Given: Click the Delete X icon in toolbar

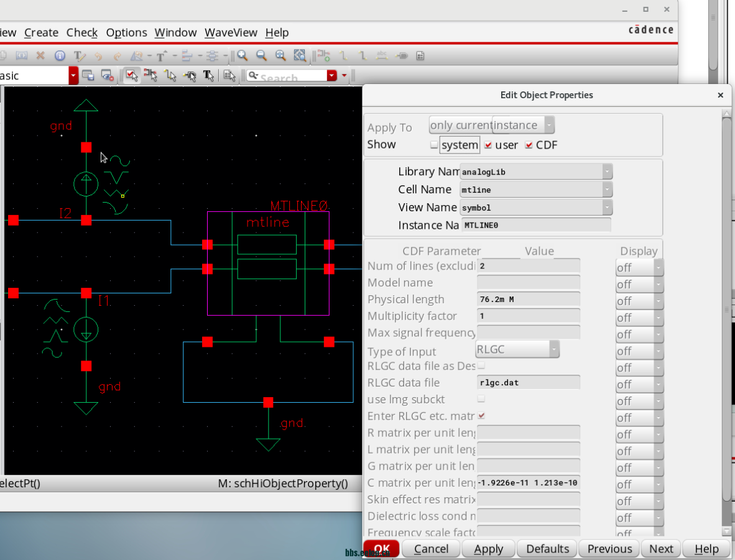Looking at the screenshot, I should point(40,56).
